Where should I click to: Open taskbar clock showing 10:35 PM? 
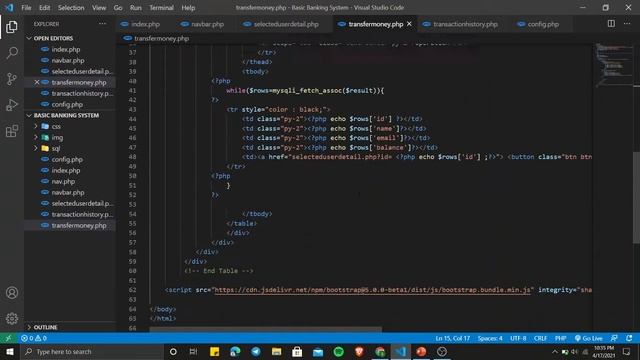coord(604,351)
